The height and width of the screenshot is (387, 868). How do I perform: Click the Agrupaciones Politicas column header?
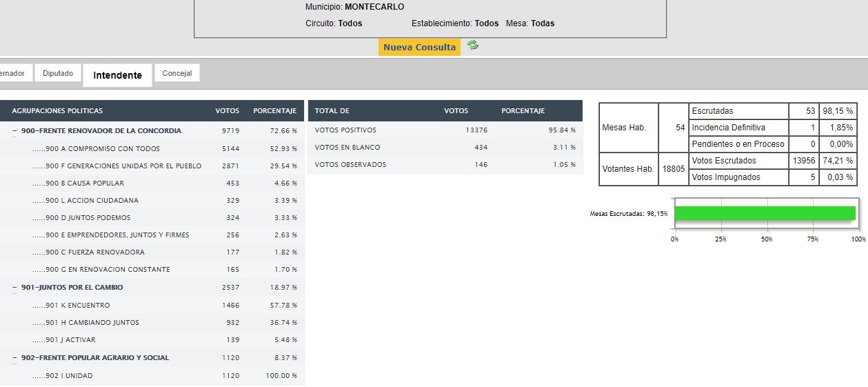(x=57, y=111)
